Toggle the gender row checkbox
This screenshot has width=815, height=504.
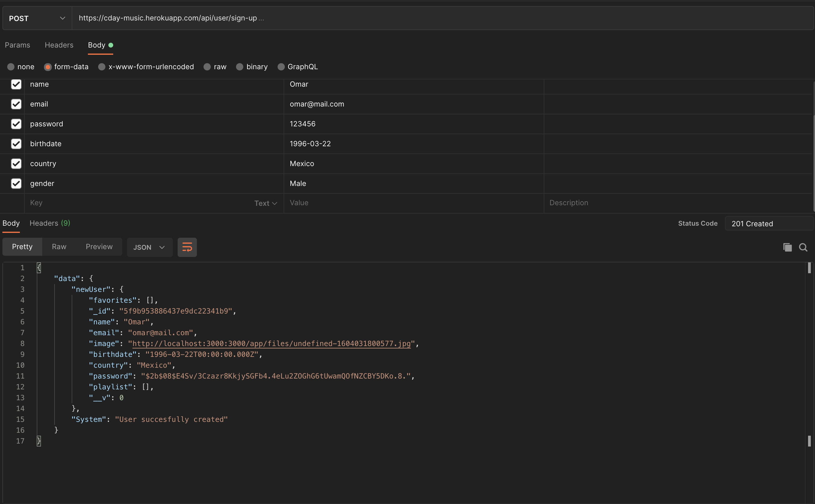pos(16,184)
